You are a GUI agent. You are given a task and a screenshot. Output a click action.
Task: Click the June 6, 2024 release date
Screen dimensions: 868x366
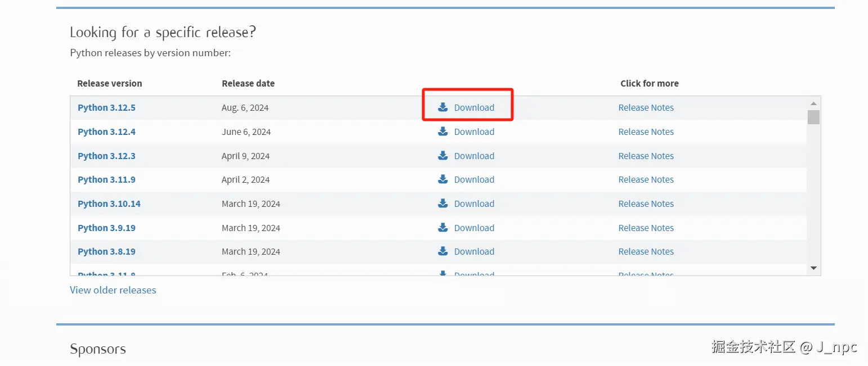pos(246,132)
